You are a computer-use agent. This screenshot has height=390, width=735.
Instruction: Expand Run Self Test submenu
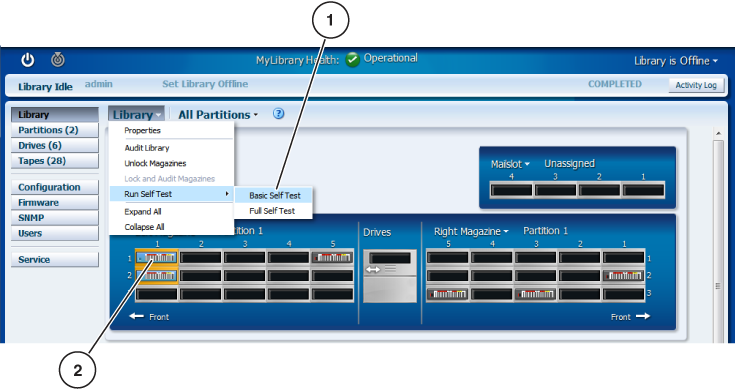click(172, 194)
